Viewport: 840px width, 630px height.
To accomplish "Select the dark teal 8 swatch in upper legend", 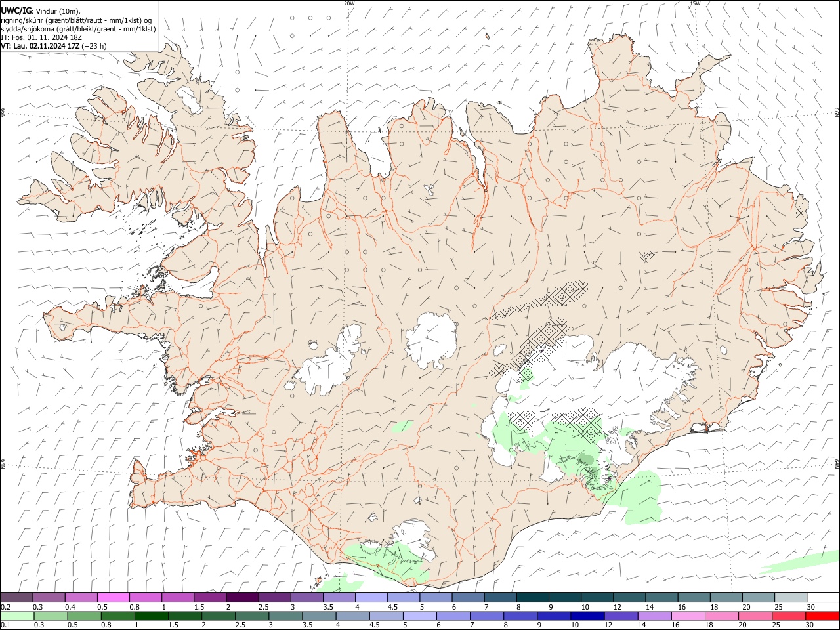I will (532, 597).
